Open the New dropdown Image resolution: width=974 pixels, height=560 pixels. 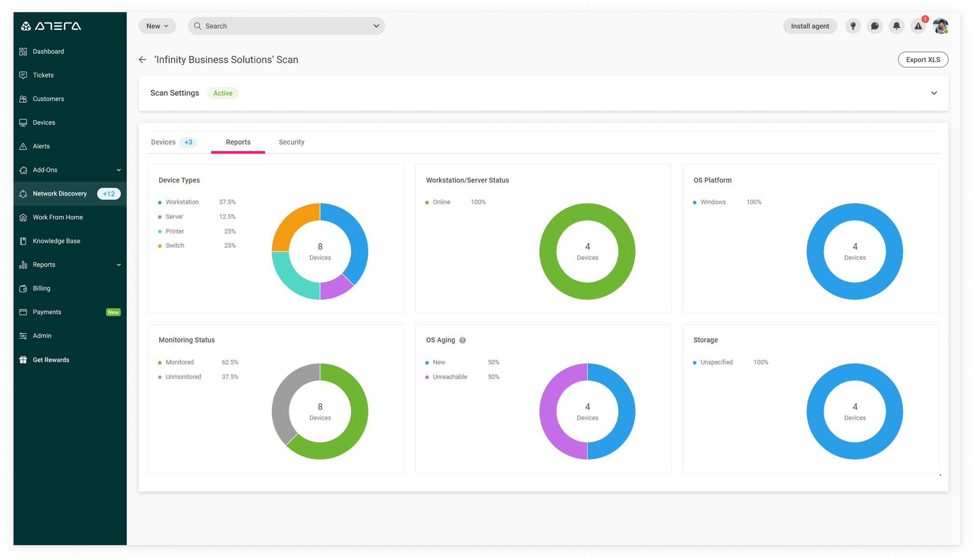coord(157,26)
